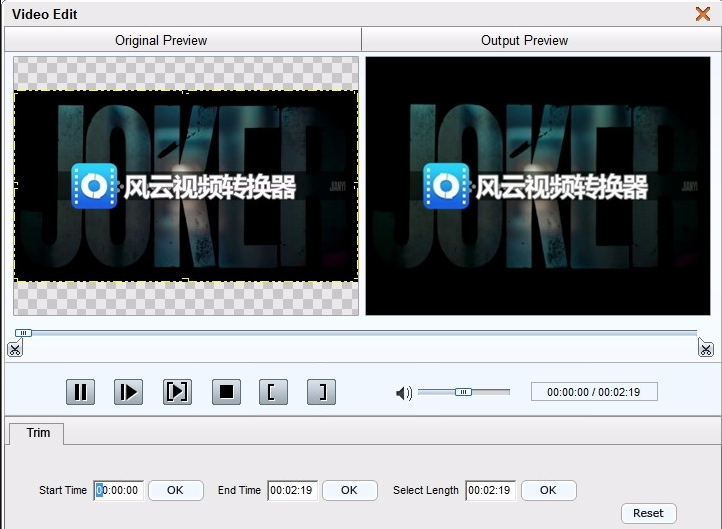
Task: Click the Original Preview video frame
Action: 186,186
